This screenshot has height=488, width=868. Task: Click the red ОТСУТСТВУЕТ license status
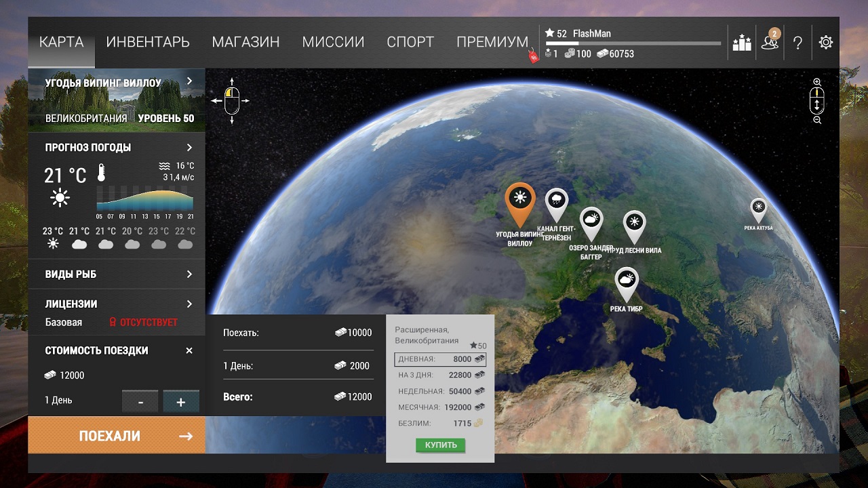pyautogui.click(x=143, y=322)
